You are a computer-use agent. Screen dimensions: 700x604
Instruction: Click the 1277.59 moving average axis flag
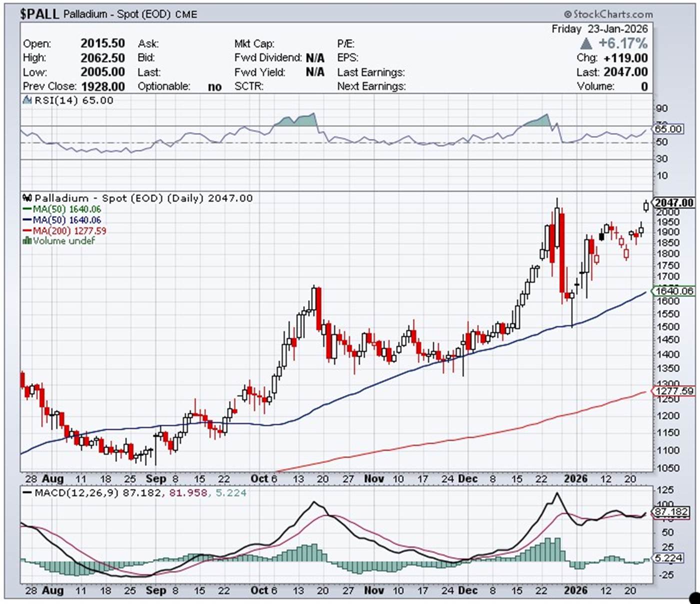click(673, 391)
